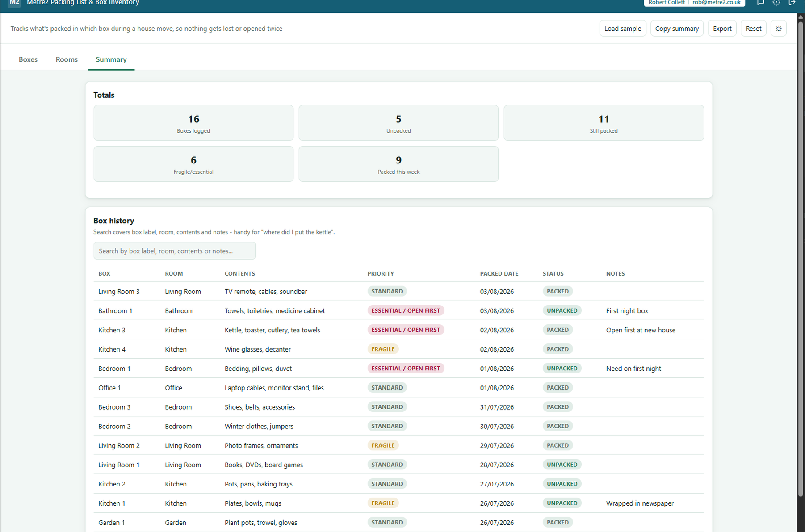Image resolution: width=805 pixels, height=532 pixels.
Task: Click the Copy summary button
Action: [x=677, y=29]
